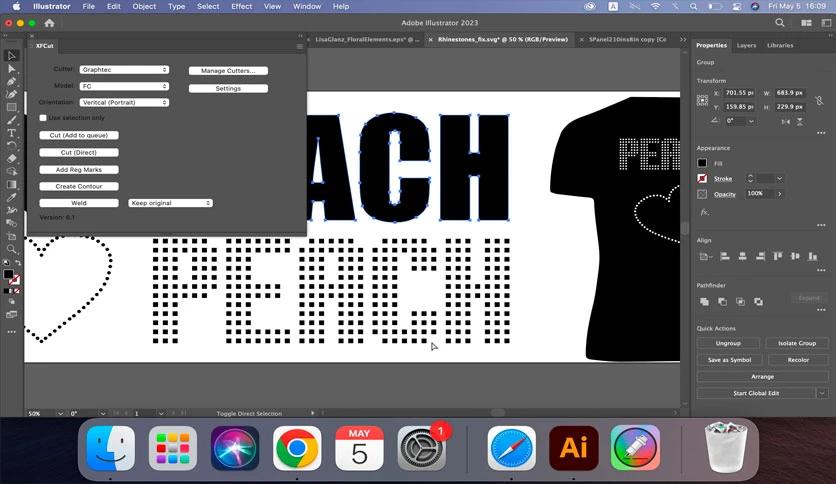This screenshot has height=484, width=836.
Task: Click Vertical Align Bottom icon
Action: [x=813, y=256]
